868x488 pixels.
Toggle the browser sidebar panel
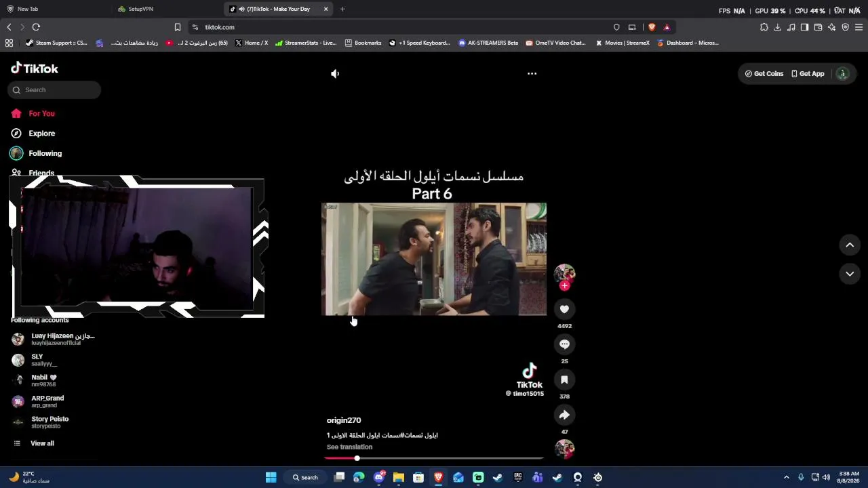pyautogui.click(x=804, y=27)
